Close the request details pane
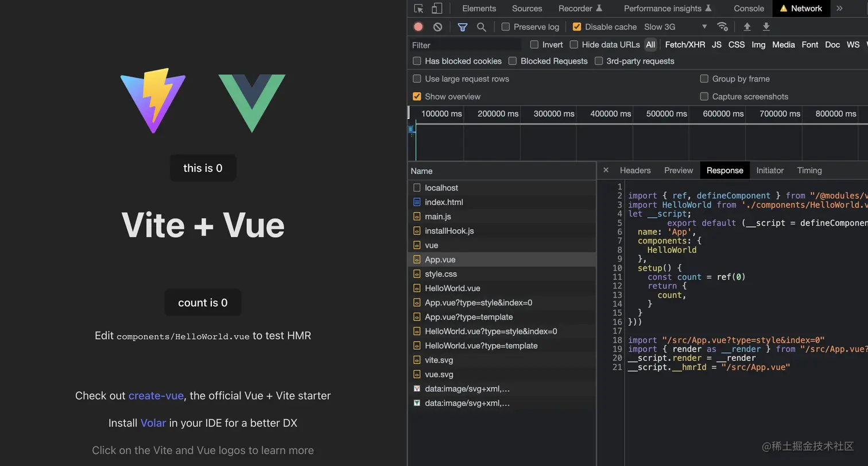 (606, 171)
